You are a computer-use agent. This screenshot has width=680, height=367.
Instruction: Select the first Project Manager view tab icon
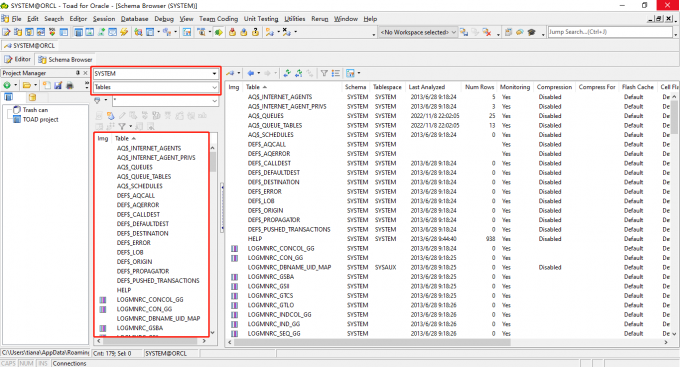pos(8,97)
